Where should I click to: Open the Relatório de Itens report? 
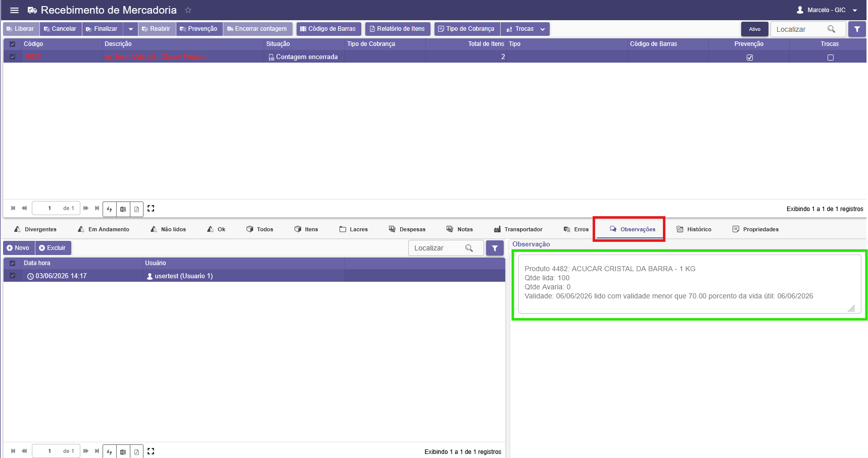coord(398,29)
